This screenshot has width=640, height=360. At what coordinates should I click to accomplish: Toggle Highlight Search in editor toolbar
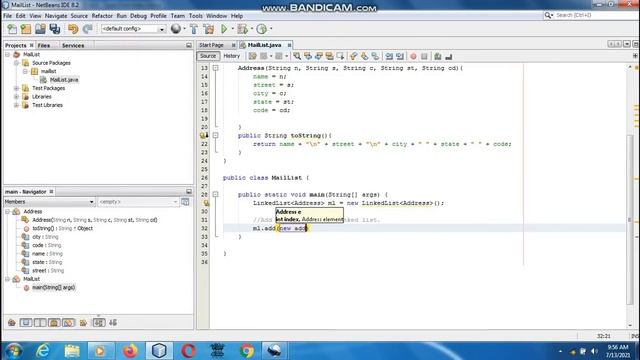[x=329, y=56]
